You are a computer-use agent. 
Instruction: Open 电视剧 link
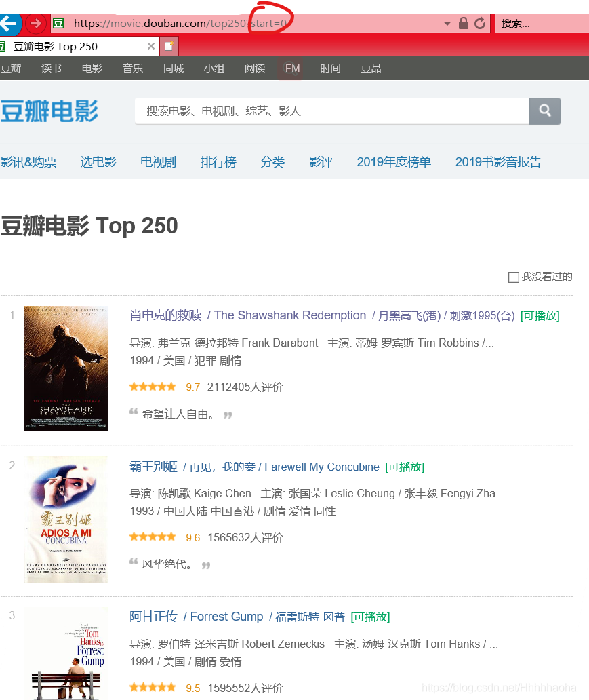point(158,161)
